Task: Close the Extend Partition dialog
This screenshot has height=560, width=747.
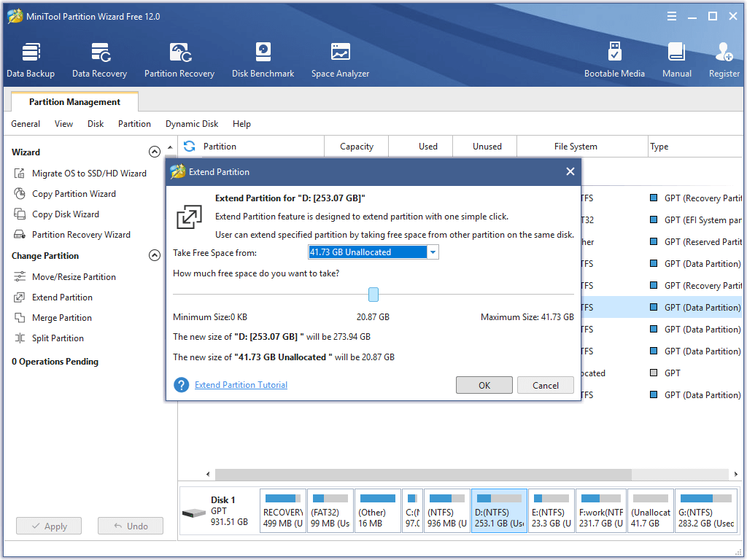Action: pyautogui.click(x=570, y=171)
